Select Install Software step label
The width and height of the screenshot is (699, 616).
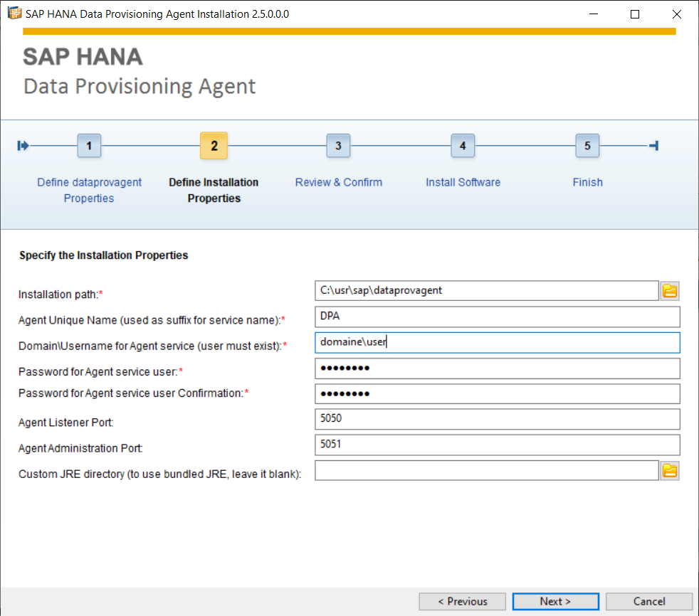point(463,182)
